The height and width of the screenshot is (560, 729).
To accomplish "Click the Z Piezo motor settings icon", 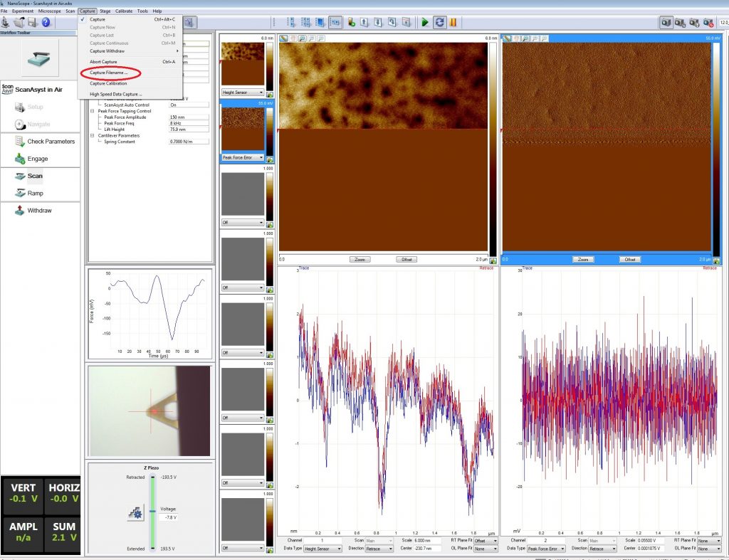I will (135, 513).
